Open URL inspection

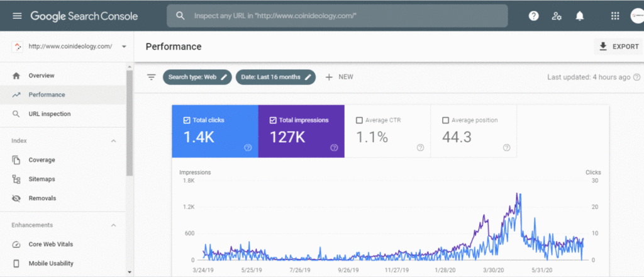[x=63, y=114]
